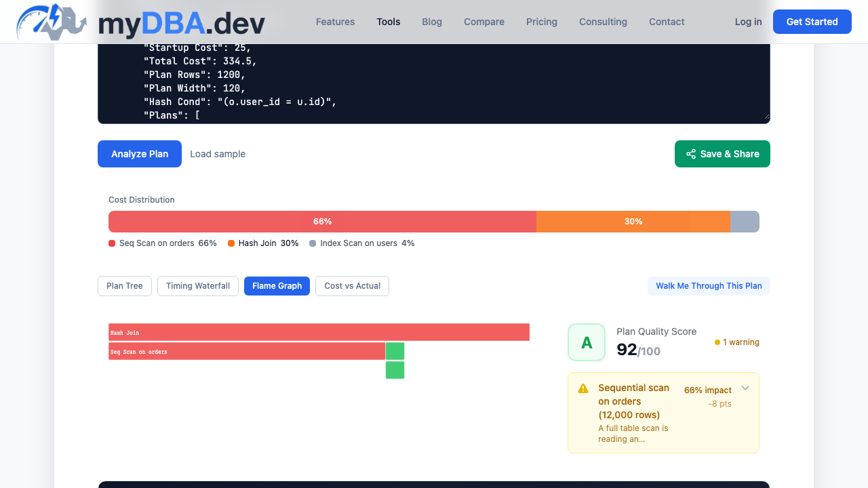Image resolution: width=868 pixels, height=488 pixels.
Task: Open the Pricing page
Action: pos(542,22)
